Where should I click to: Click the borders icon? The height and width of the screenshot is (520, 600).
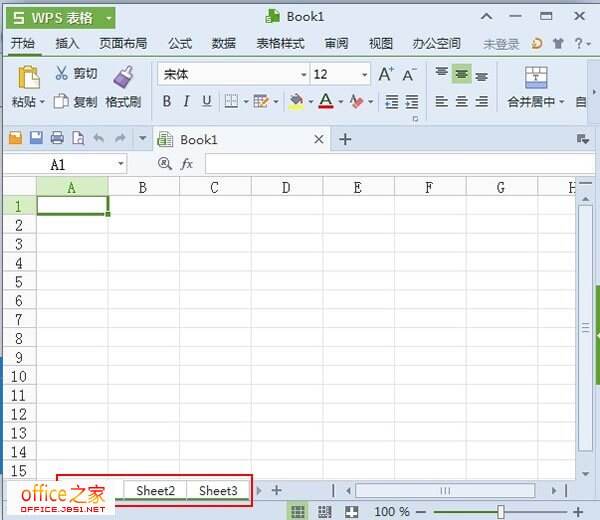pos(231,101)
